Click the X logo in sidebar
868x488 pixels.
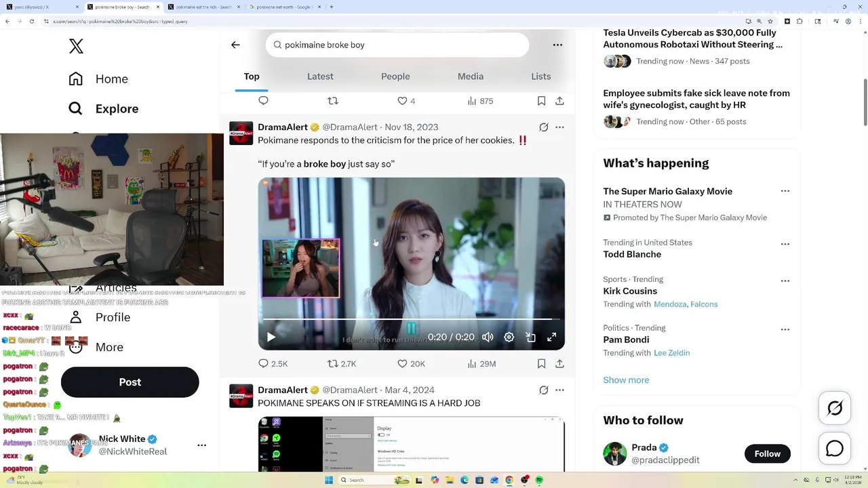click(76, 46)
